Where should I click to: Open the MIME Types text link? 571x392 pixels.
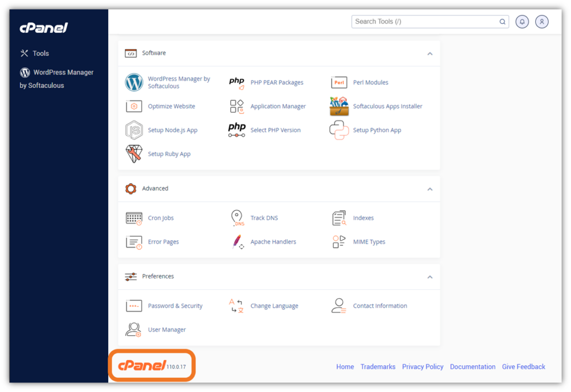[x=369, y=241]
